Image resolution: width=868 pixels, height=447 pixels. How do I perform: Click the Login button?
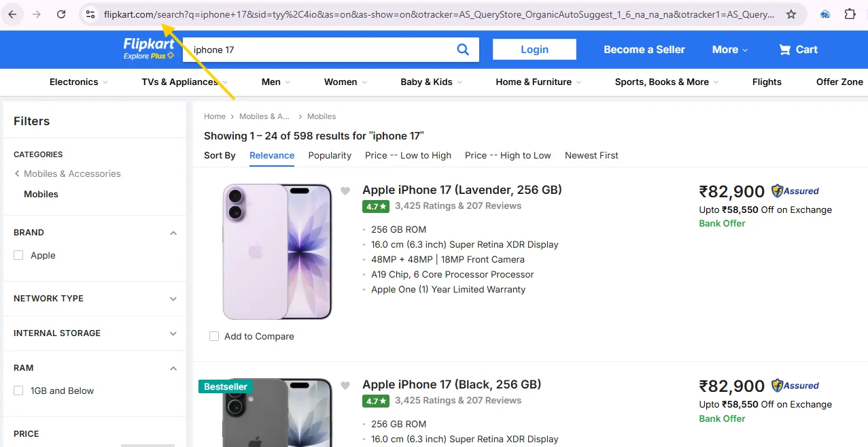(x=534, y=49)
